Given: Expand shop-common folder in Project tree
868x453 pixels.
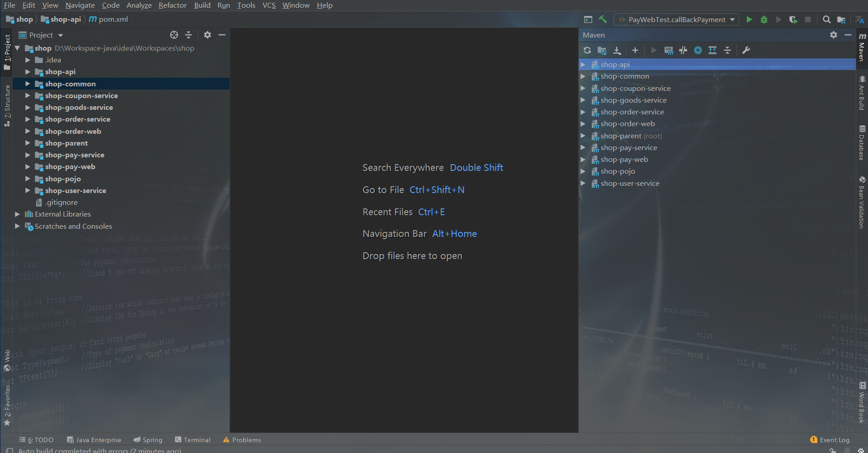Looking at the screenshot, I should coord(28,84).
